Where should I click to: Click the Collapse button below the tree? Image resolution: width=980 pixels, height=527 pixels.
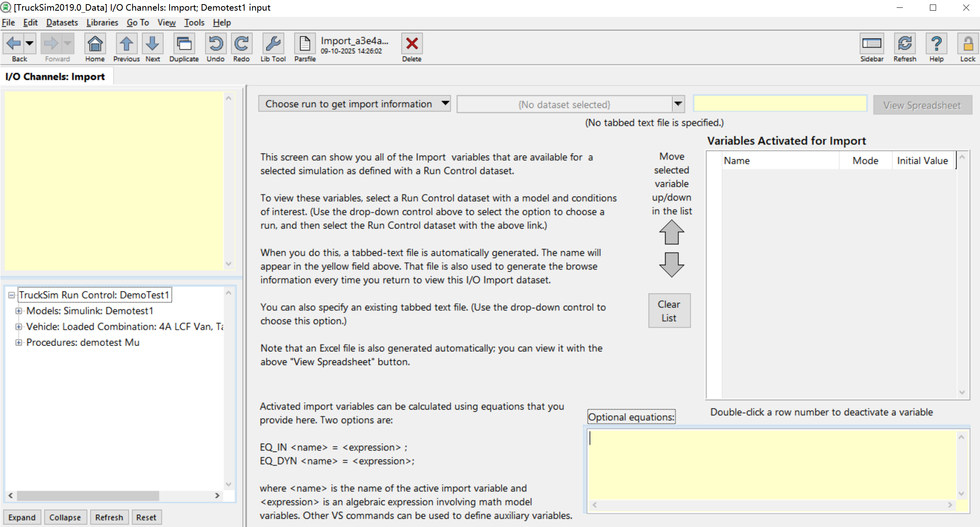coord(65,517)
